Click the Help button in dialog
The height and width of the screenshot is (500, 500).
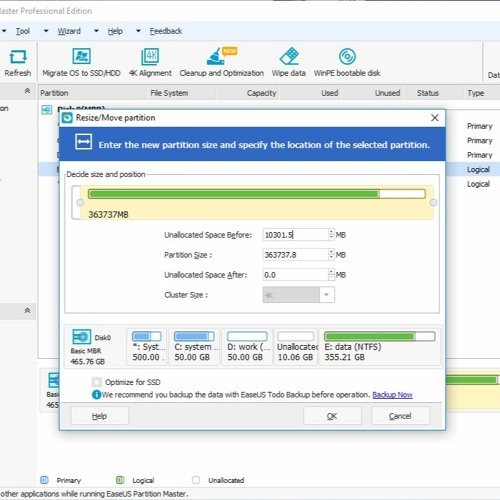click(x=99, y=416)
